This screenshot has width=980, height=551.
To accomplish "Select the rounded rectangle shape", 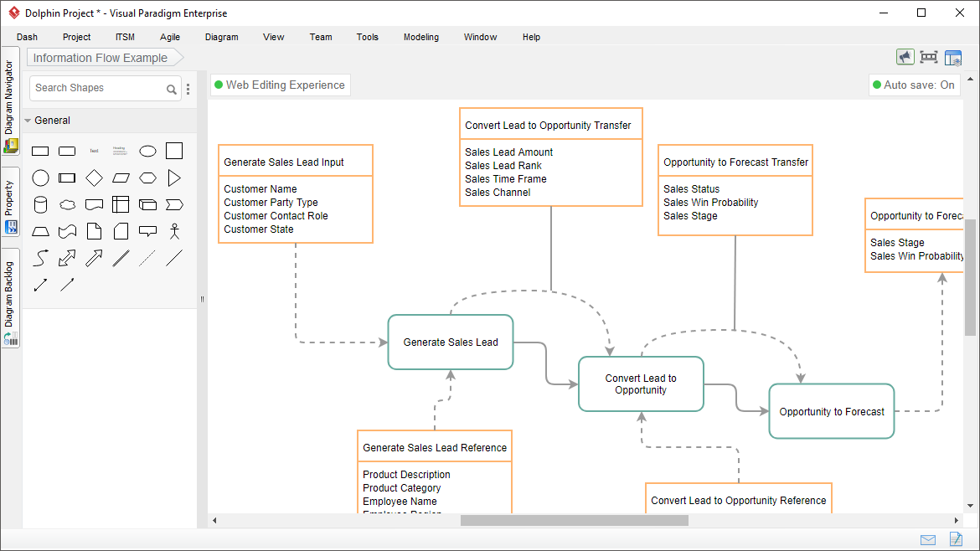I will pyautogui.click(x=67, y=152).
